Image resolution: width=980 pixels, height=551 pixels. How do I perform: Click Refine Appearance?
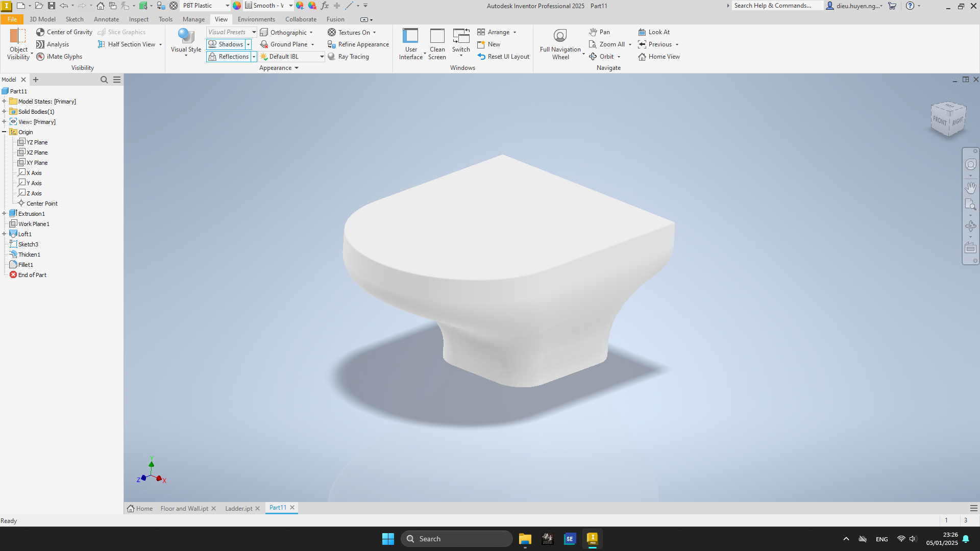pyautogui.click(x=358, y=44)
